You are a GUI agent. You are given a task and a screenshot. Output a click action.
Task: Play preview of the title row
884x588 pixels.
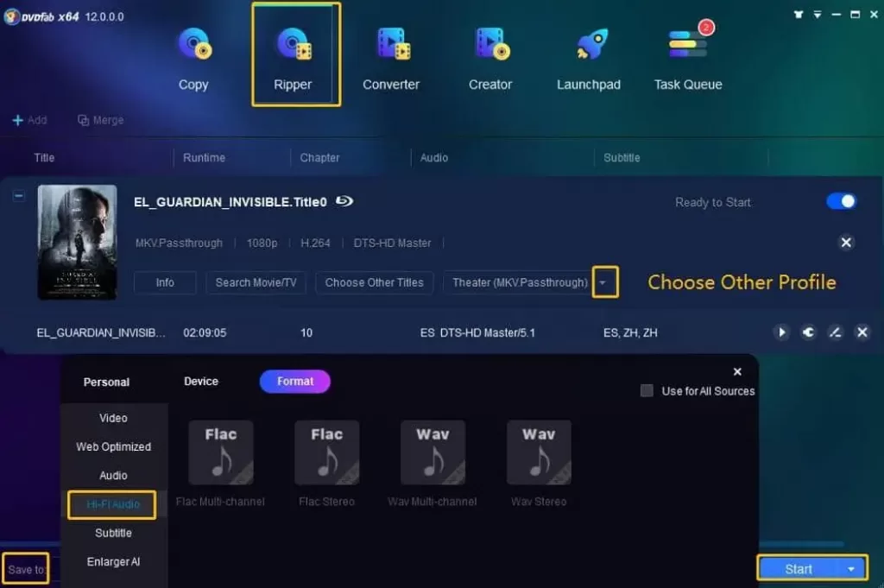pos(781,332)
